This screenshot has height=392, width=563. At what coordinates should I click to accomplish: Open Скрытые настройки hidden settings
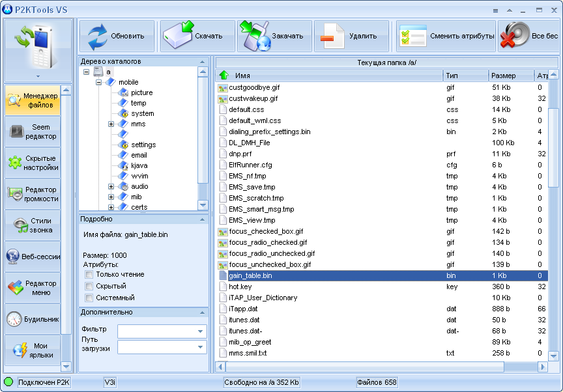33,163
